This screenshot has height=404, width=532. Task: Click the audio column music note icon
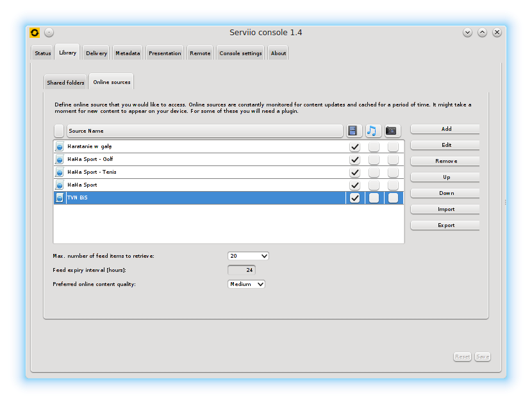point(373,131)
